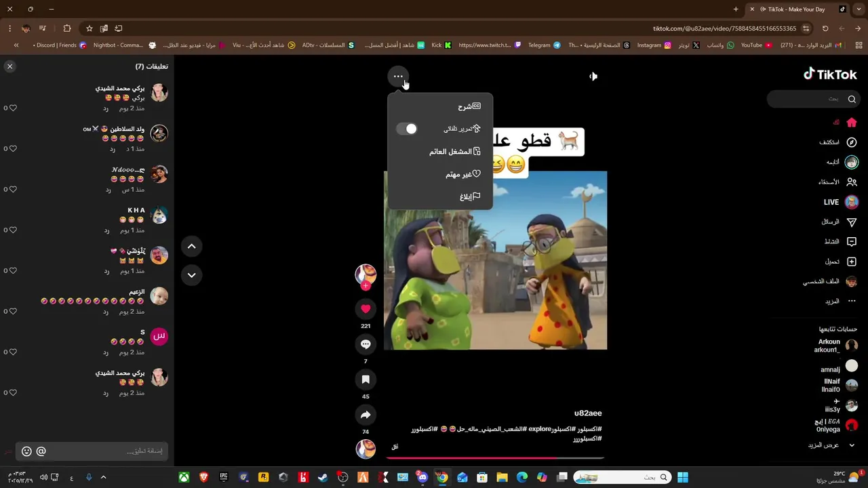
Task: Expand the bookmarks overflow chevron
Action: point(16,45)
